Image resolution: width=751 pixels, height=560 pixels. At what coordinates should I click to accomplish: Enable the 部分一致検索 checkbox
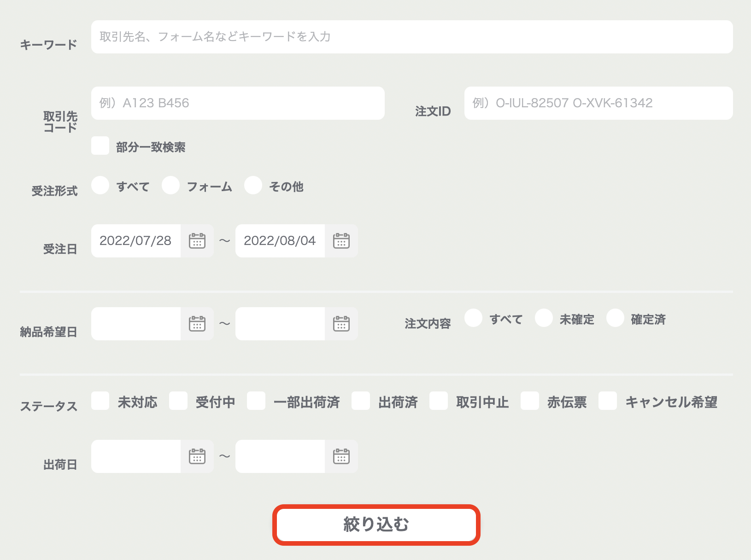pyautogui.click(x=100, y=146)
